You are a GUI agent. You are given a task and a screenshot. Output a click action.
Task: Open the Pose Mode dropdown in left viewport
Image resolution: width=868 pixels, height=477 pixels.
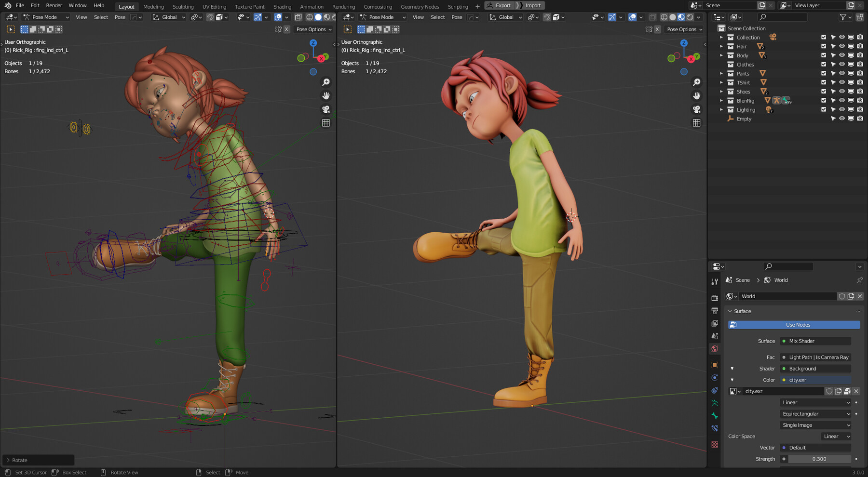click(x=46, y=17)
